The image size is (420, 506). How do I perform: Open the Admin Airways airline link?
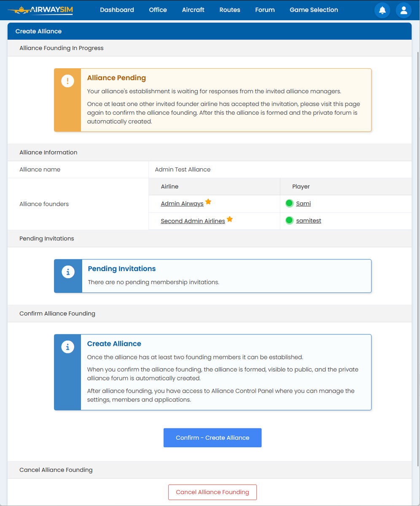coord(182,204)
